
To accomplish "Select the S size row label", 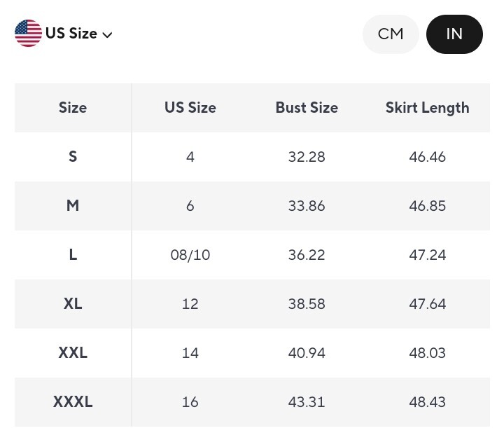I will click(x=73, y=157).
